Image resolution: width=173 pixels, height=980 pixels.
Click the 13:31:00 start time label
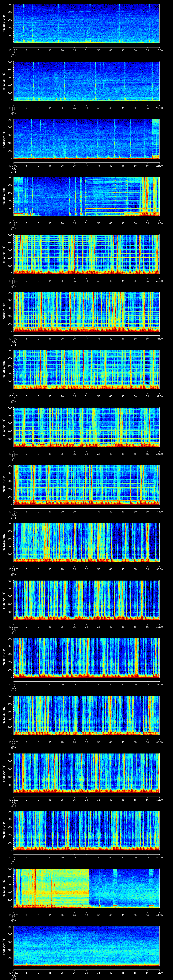coord(14,396)
